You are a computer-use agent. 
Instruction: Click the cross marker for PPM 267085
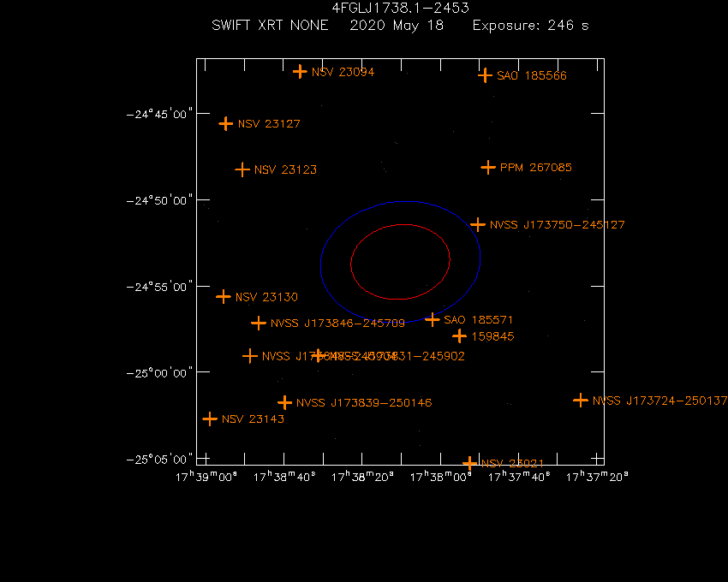[x=488, y=167]
